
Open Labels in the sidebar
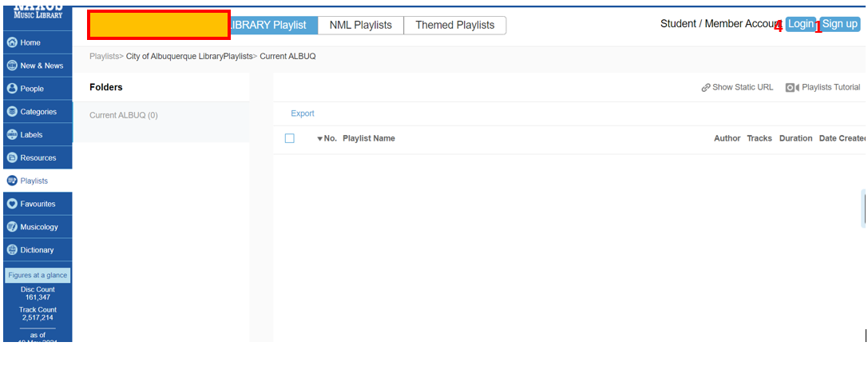(x=38, y=134)
